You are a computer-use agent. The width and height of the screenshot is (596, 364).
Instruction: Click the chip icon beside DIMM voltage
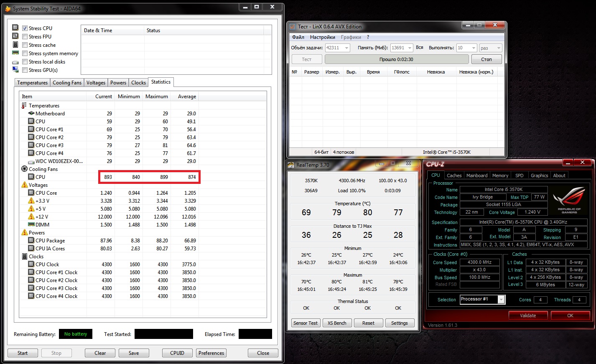(31, 224)
